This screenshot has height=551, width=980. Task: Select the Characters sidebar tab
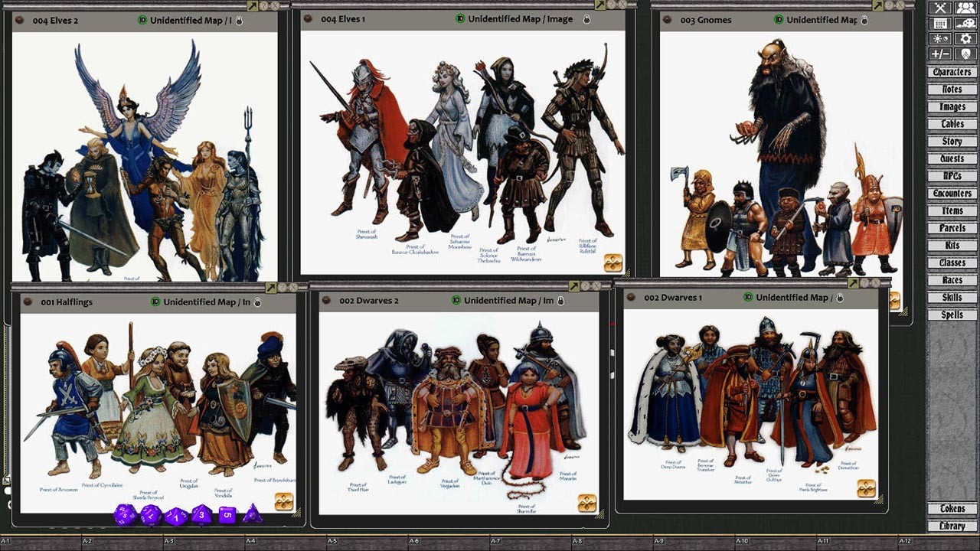tap(952, 71)
